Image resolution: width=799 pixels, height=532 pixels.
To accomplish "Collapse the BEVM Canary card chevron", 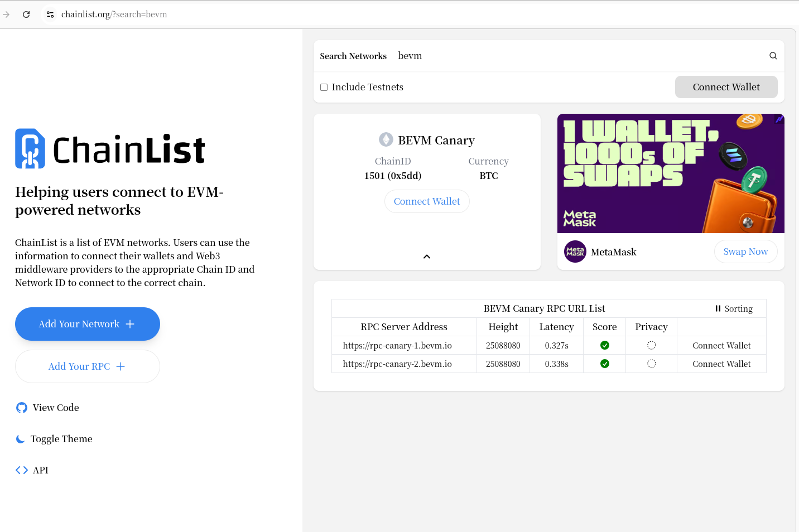I will [x=427, y=257].
